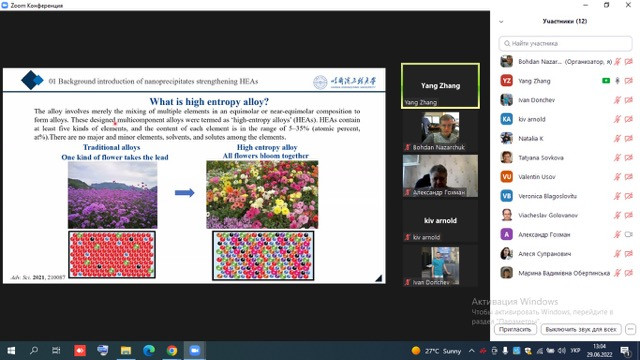Click the red recorder app on taskbar
Screen dimensions: 640x360
click(80, 351)
